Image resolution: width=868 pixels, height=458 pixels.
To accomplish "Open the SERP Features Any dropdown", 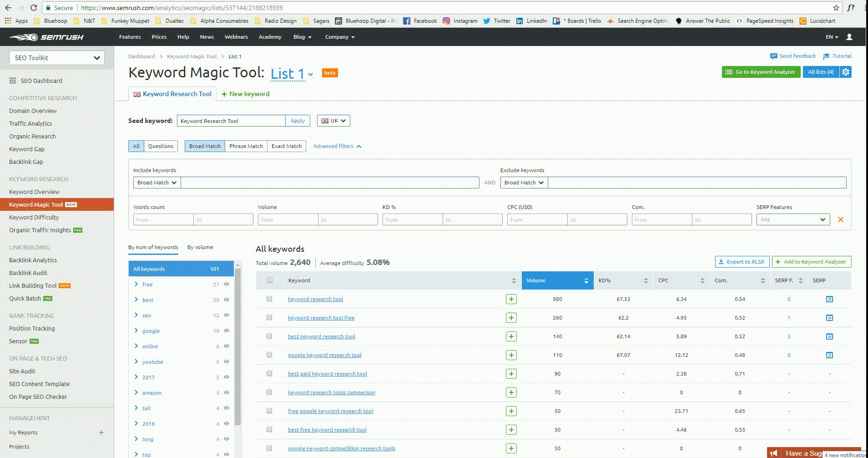I will point(793,219).
